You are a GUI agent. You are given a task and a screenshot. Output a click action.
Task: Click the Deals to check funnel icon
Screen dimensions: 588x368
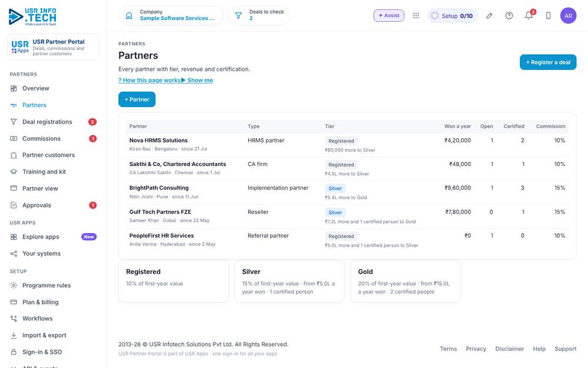(x=238, y=16)
